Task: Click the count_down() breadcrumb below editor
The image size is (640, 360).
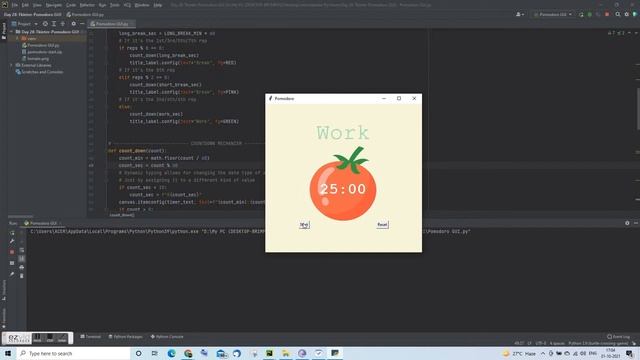Action: coord(122,215)
